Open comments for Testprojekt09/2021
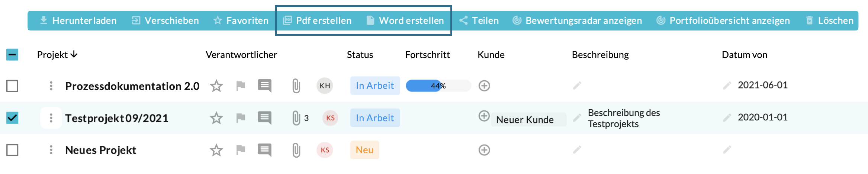The height and width of the screenshot is (174, 868). pyautogui.click(x=264, y=118)
